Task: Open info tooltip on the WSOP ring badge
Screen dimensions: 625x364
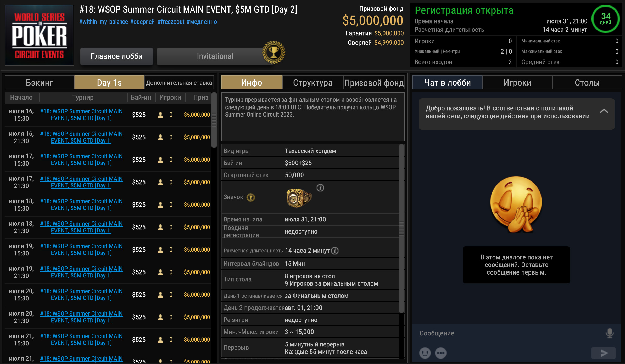Action: point(320,187)
